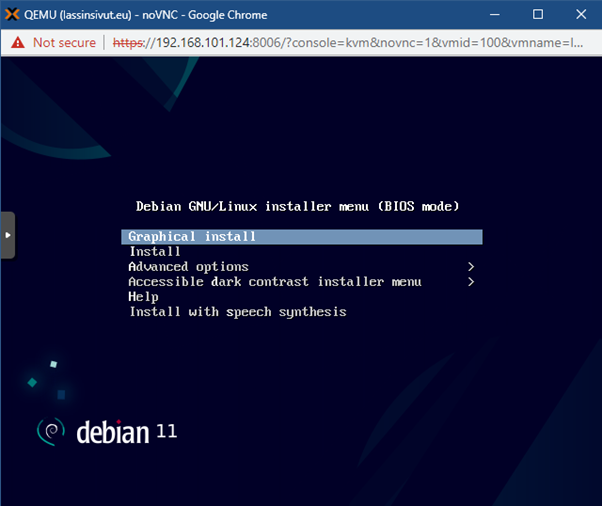Image resolution: width=602 pixels, height=506 pixels.
Task: Minimize the noVNC Chrome window
Action: pos(495,15)
